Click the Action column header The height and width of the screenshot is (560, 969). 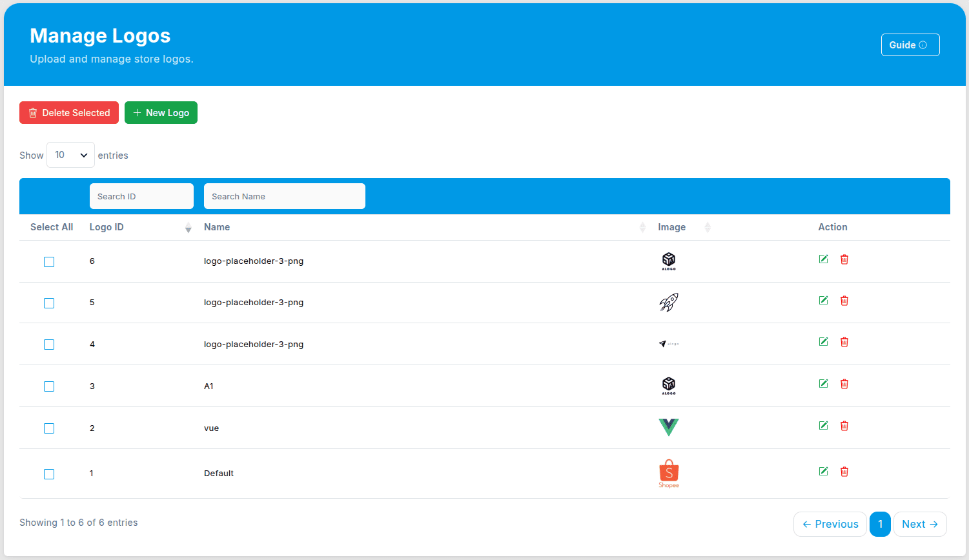833,227
